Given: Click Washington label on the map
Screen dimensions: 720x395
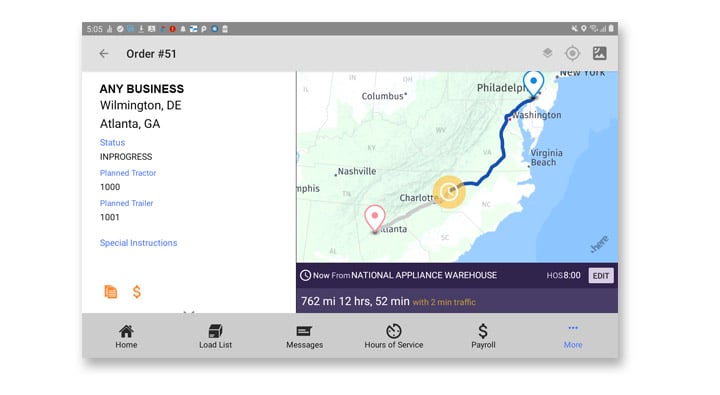Looking at the screenshot, I should tap(537, 115).
